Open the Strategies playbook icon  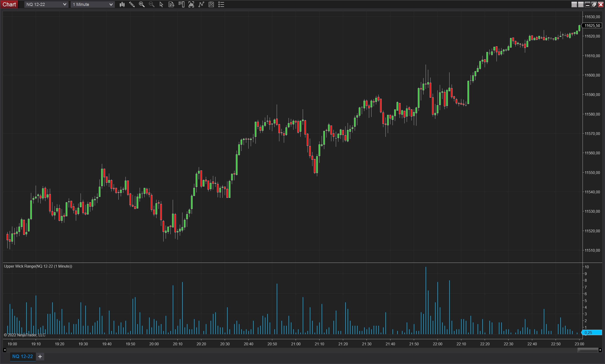pyautogui.click(x=211, y=4)
